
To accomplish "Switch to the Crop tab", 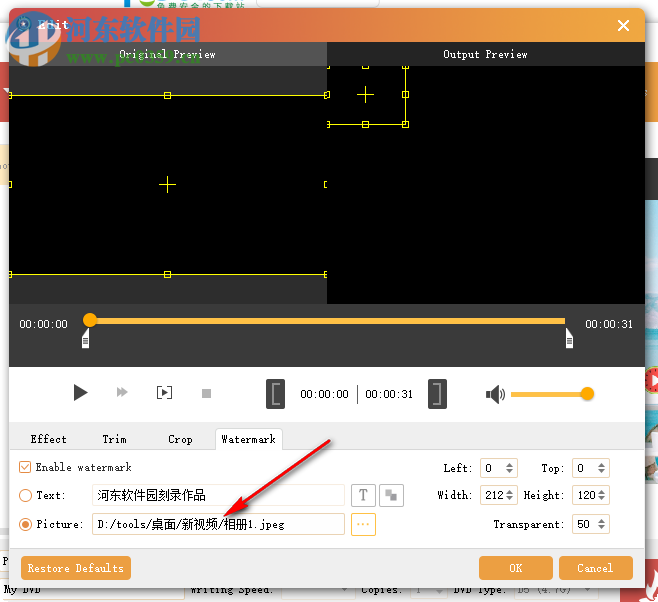I will 180,439.
